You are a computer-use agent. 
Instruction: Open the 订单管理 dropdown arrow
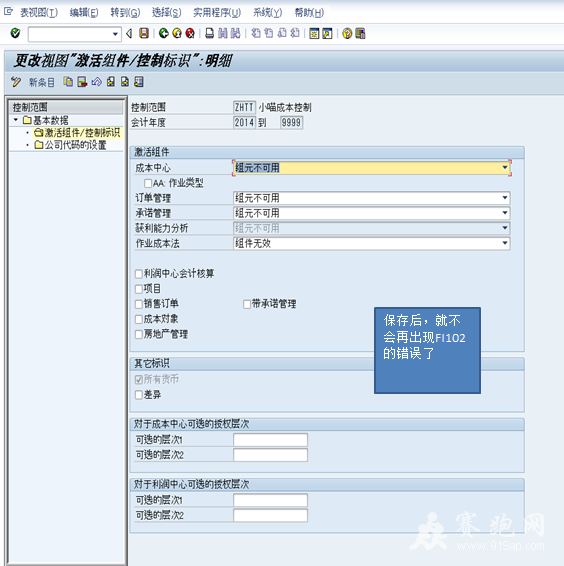[505, 198]
